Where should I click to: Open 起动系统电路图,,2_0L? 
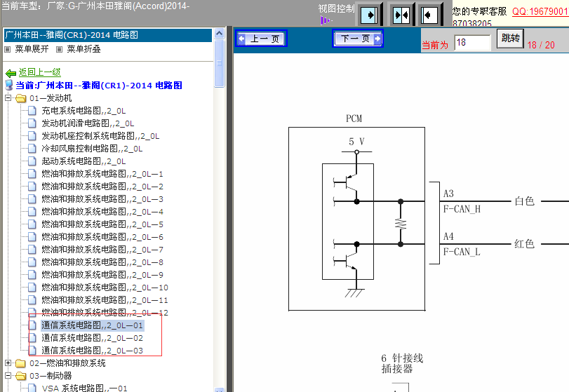pyautogui.click(x=83, y=161)
